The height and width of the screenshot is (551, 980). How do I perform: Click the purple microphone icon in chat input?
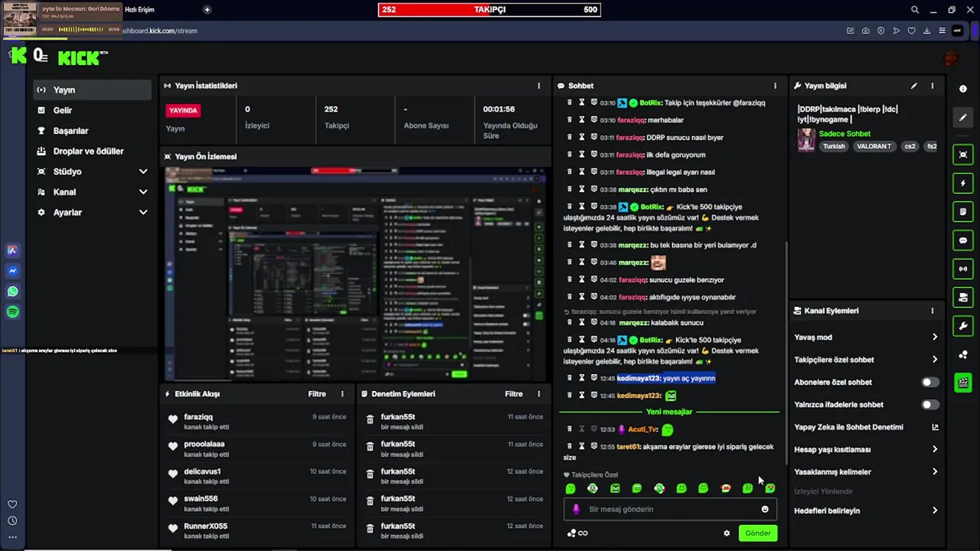(x=577, y=509)
